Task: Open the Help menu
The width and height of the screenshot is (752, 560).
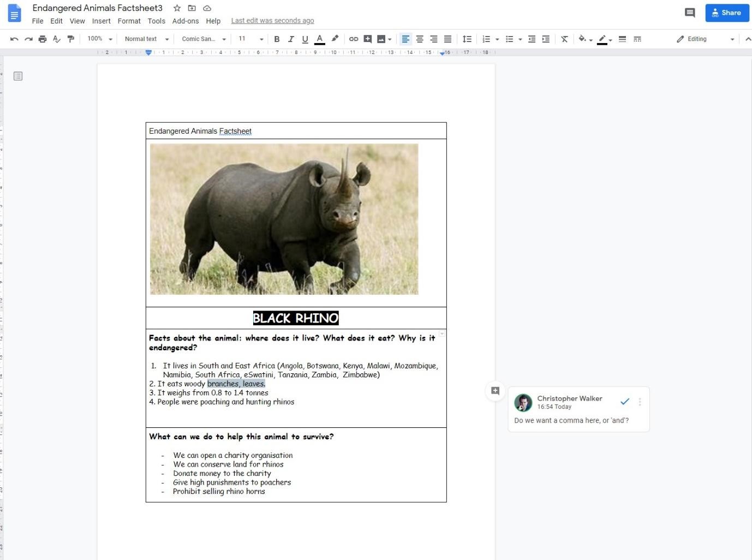Action: pyautogui.click(x=213, y=21)
